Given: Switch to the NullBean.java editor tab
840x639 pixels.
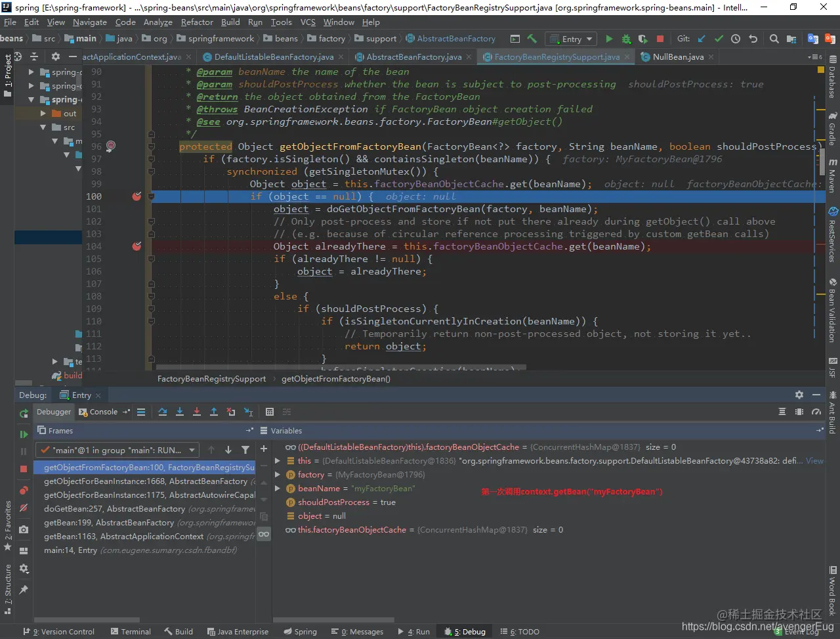Looking at the screenshot, I should coord(677,57).
